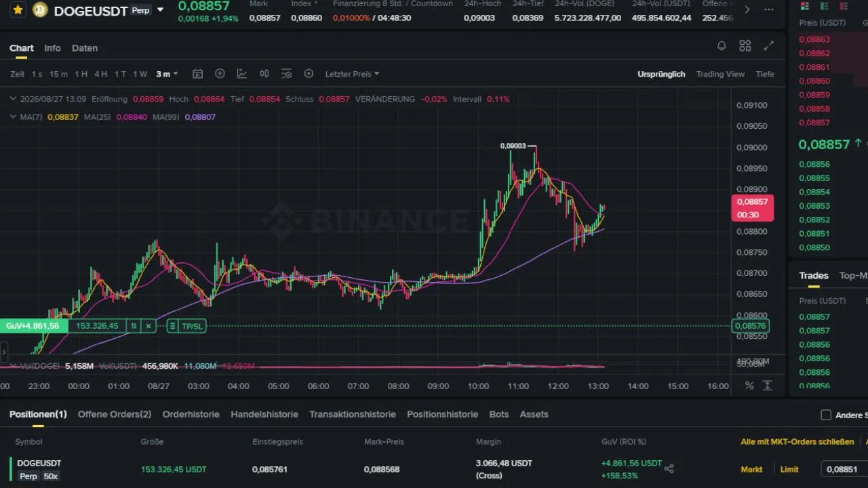Click the TP/SL button on chart
The height and width of the screenshot is (488, 868).
tap(193, 326)
